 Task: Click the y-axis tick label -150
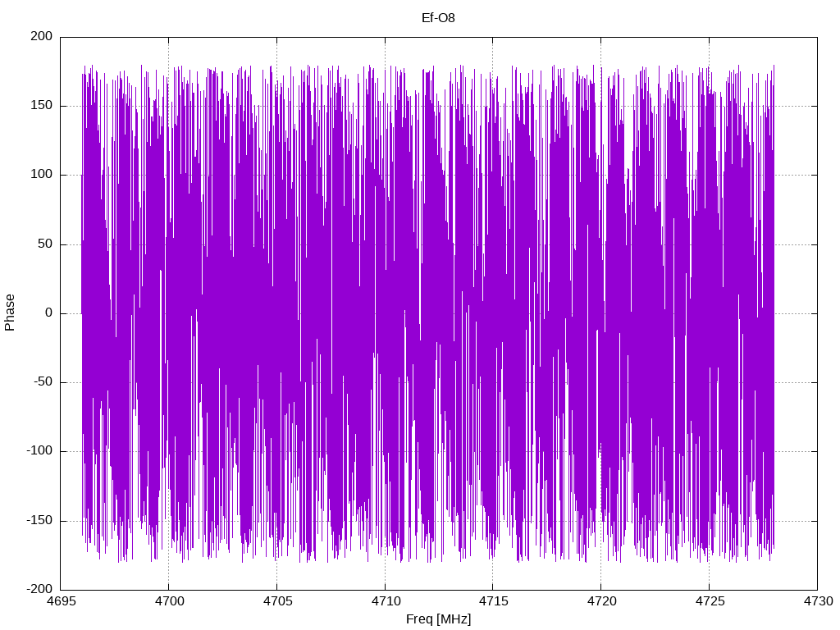[39, 520]
